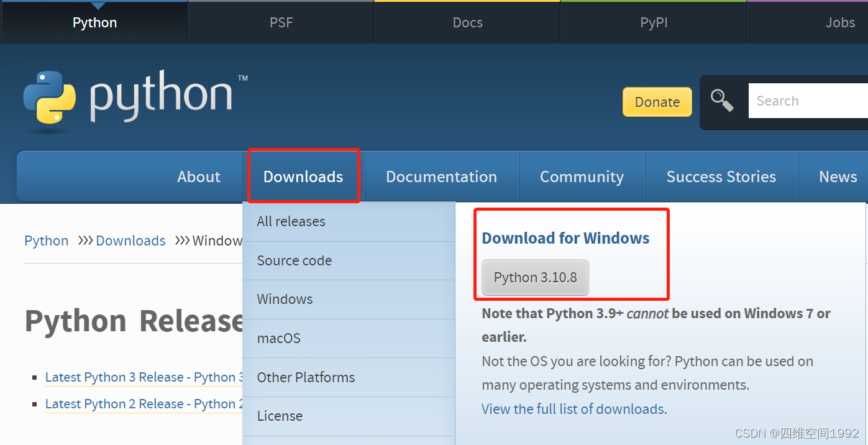Click the search magnifier icon

pyautogui.click(x=722, y=101)
